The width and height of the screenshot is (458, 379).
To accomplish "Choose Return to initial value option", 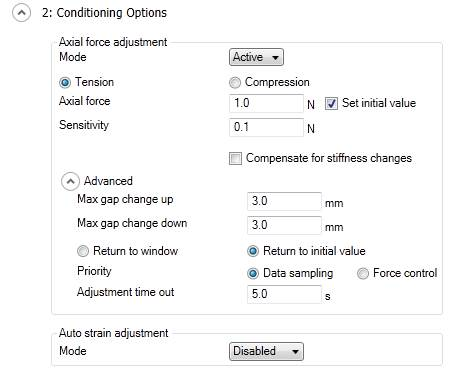I will coord(253,251).
